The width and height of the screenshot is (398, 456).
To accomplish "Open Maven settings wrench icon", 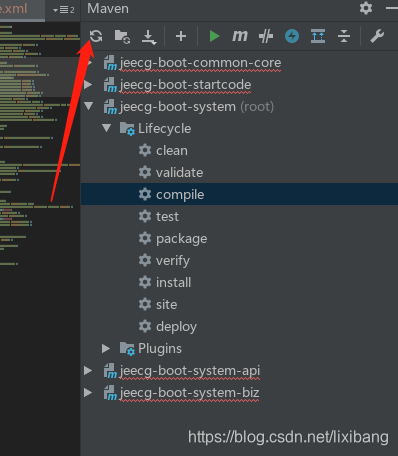I will 377,36.
